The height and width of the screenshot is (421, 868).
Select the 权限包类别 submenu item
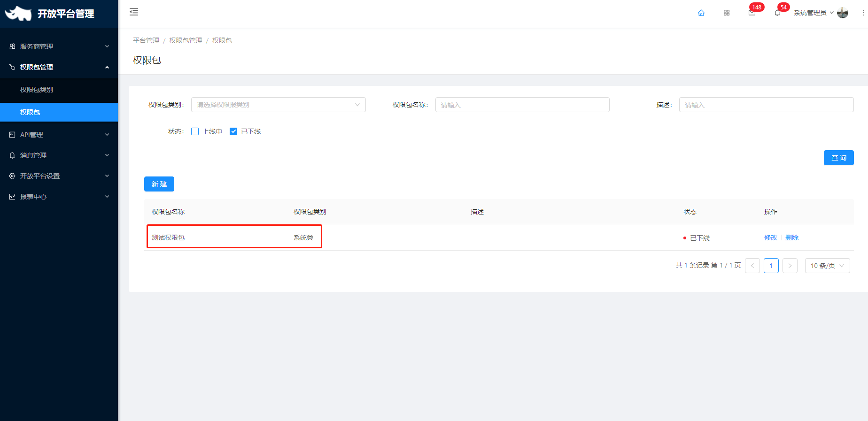59,90
